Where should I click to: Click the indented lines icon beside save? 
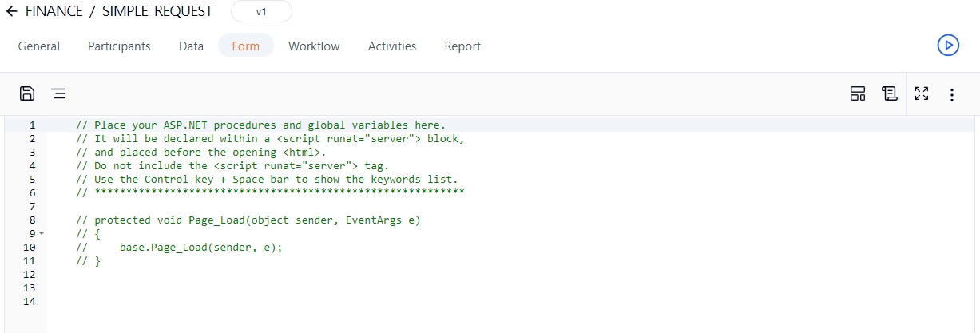pyautogui.click(x=58, y=93)
